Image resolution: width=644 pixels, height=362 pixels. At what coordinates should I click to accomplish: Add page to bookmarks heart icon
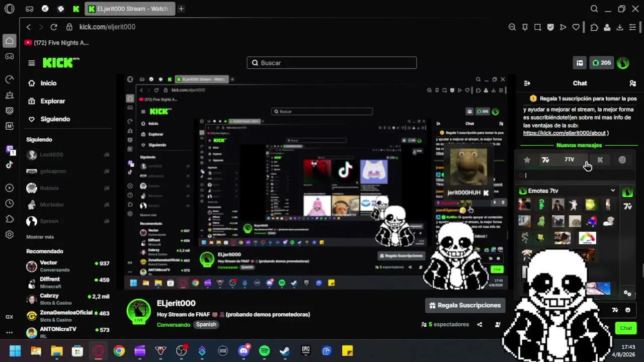[x=576, y=27]
